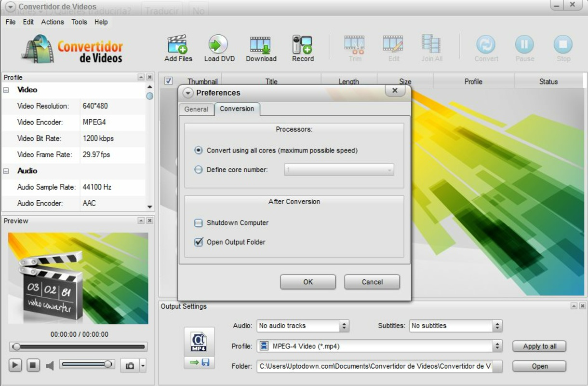This screenshot has width=588, height=386.
Task: Open the Tools menu
Action: 79,22
